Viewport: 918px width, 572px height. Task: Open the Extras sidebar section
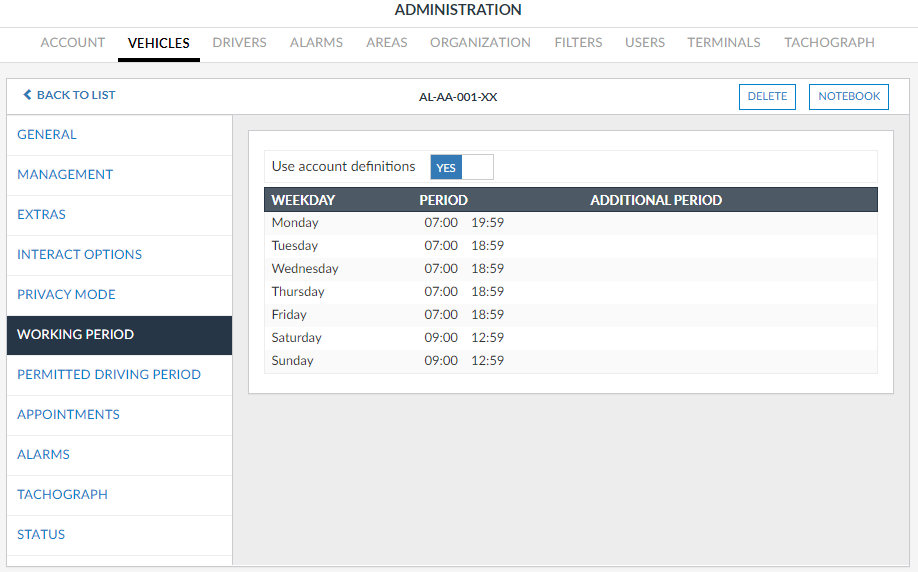pyautogui.click(x=41, y=215)
